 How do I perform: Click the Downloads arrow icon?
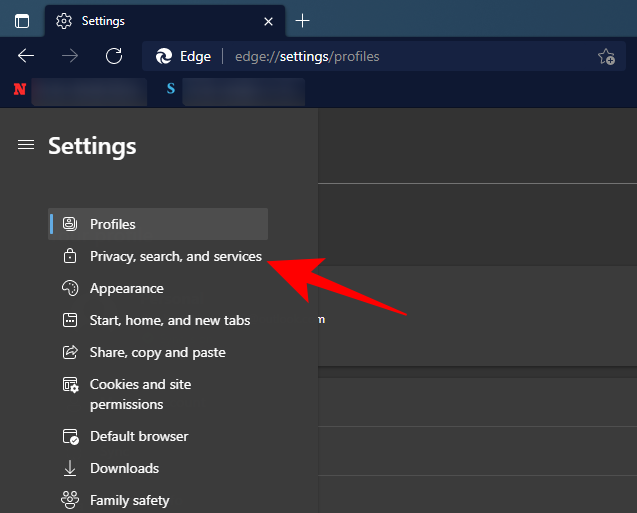coord(70,468)
